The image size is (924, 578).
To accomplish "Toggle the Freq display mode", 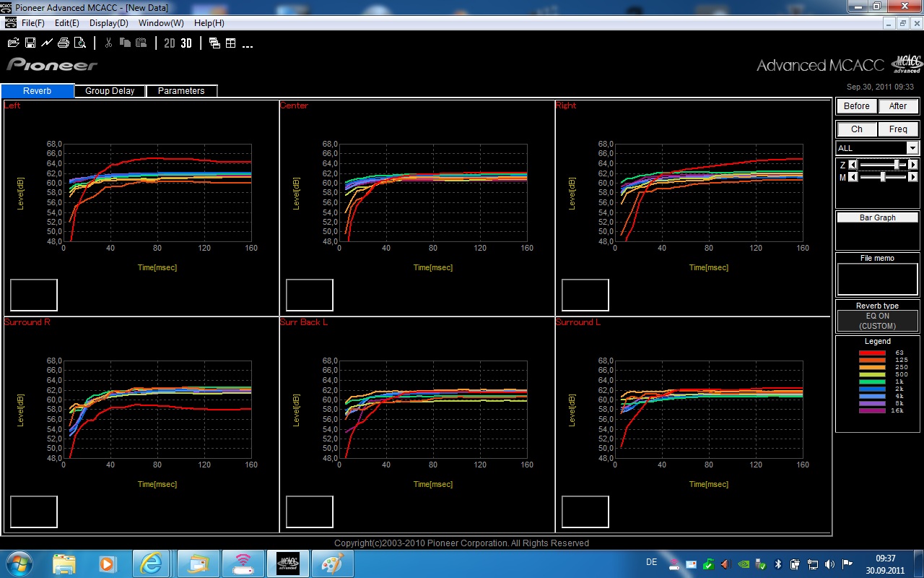I will point(898,129).
